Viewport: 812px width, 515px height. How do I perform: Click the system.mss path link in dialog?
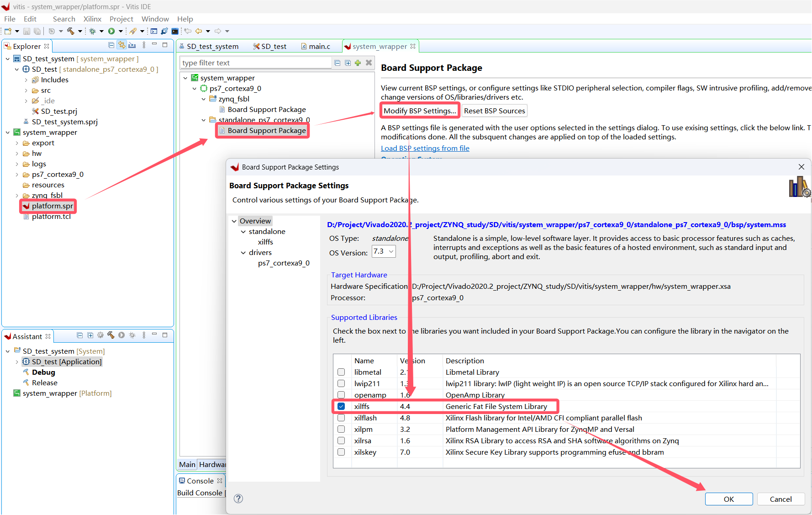pos(556,224)
